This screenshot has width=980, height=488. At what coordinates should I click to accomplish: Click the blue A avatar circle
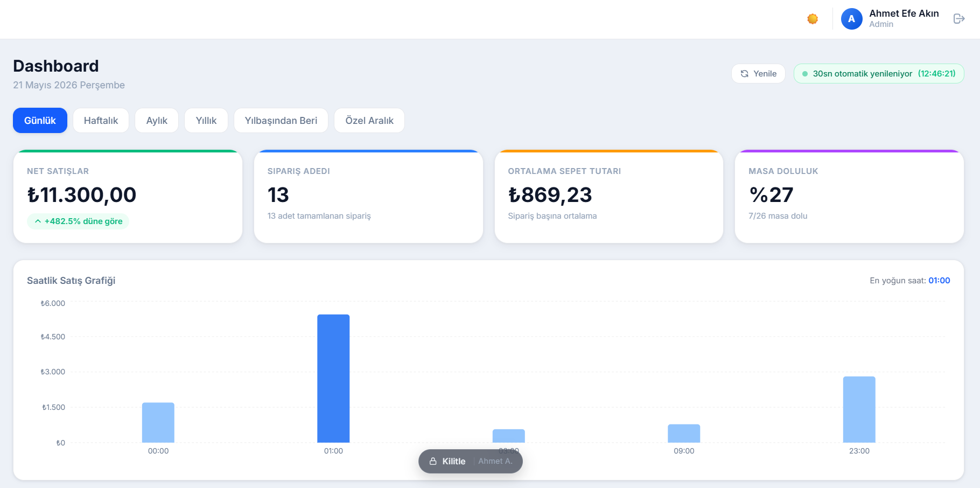coord(851,19)
